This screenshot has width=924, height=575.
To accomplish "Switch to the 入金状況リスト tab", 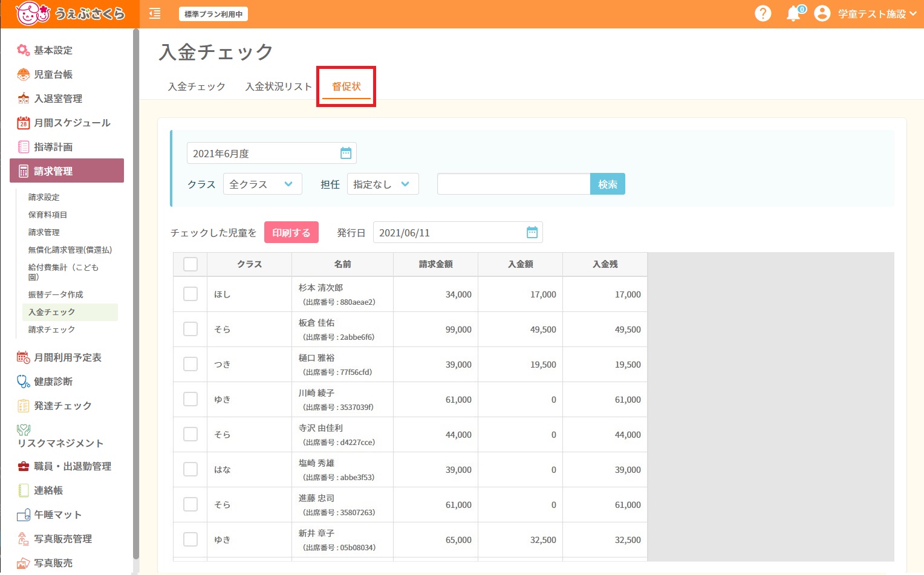I will [x=278, y=86].
